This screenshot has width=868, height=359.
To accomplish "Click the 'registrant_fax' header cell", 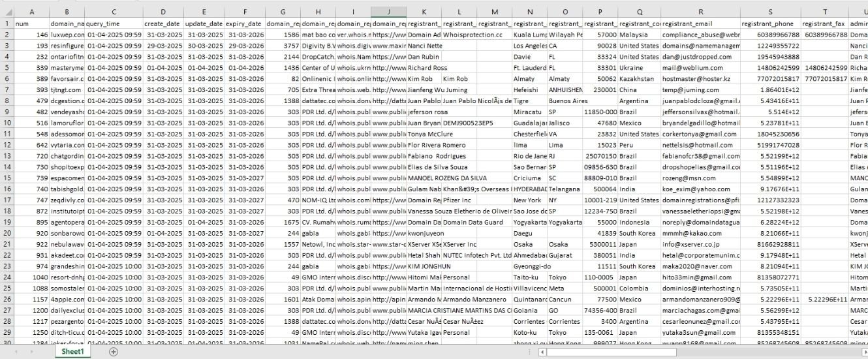I will (824, 23).
